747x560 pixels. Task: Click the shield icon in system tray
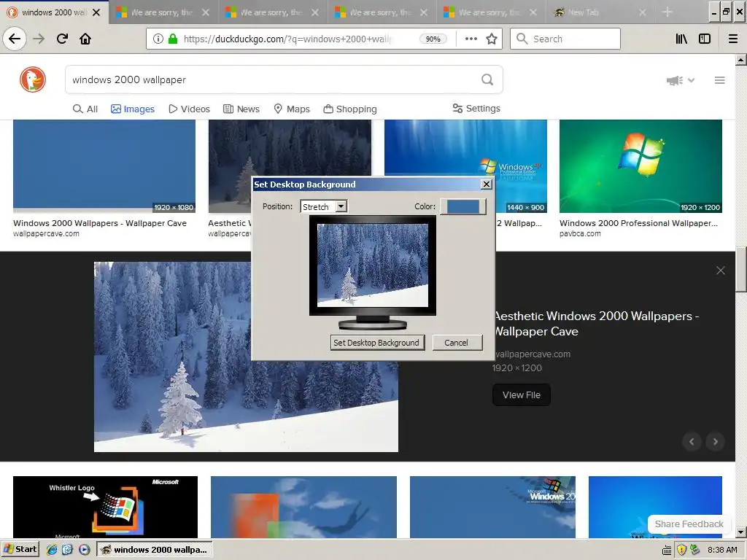[681, 550]
